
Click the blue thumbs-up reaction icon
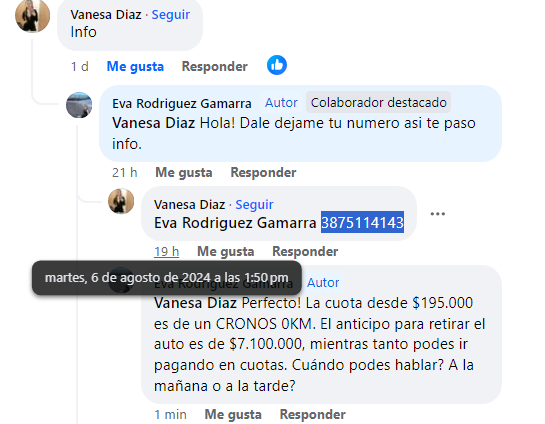point(277,65)
